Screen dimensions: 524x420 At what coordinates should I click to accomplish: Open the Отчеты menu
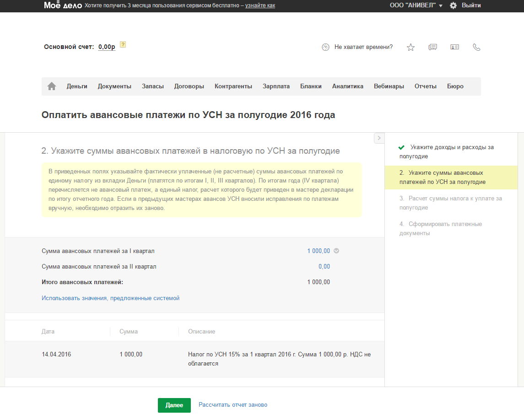[425, 86]
